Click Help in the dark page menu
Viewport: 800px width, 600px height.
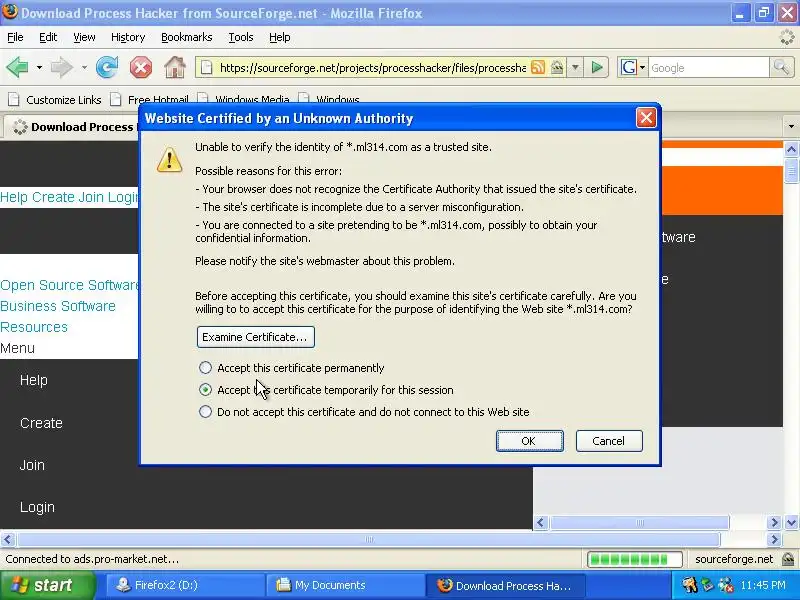coord(34,380)
